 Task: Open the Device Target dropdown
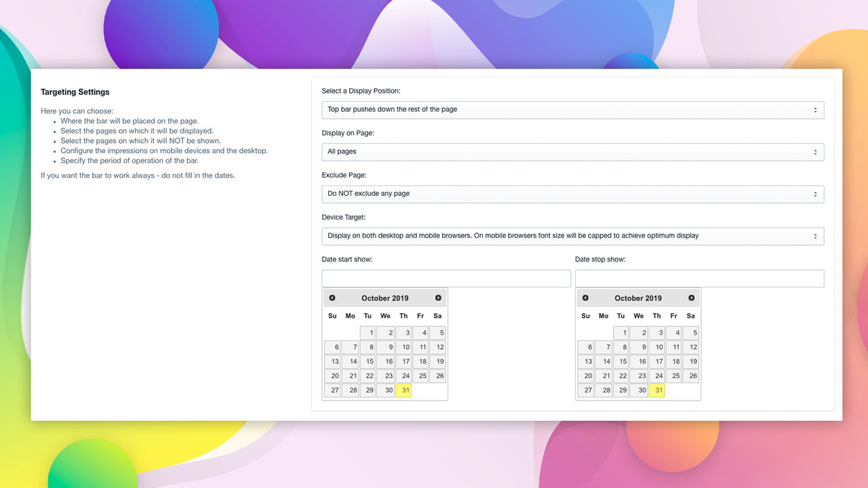(x=573, y=236)
